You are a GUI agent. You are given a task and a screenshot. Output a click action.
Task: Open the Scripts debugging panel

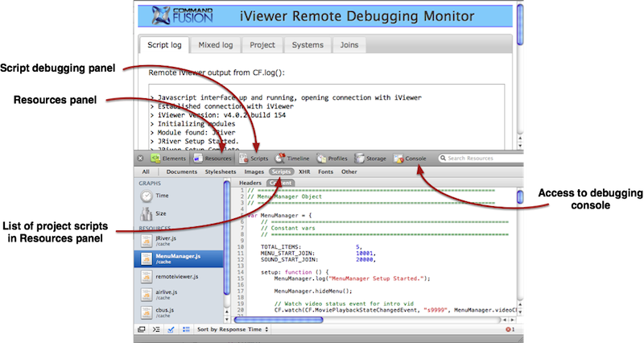(254, 158)
